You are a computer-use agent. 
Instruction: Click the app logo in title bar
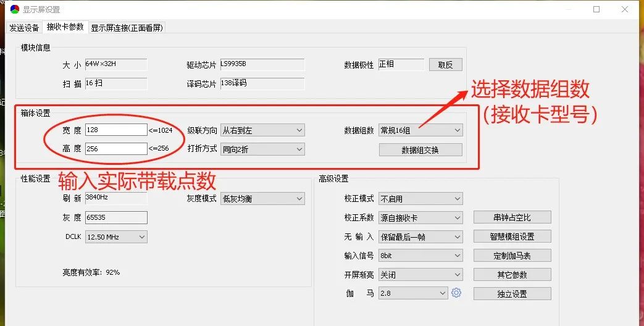coord(15,9)
